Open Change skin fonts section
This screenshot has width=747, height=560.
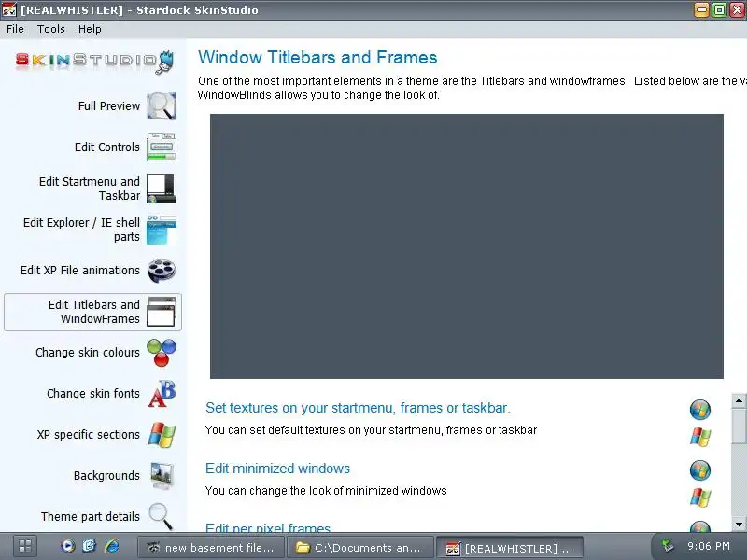pyautogui.click(x=93, y=393)
